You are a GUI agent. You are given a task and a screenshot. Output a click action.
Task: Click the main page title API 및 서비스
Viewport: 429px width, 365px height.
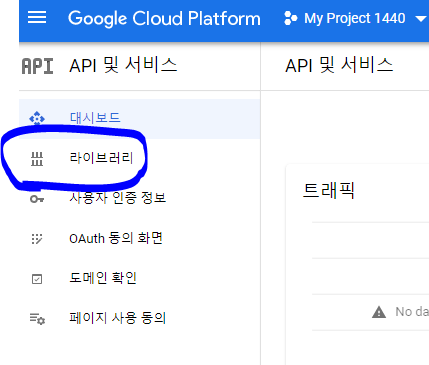coord(339,65)
